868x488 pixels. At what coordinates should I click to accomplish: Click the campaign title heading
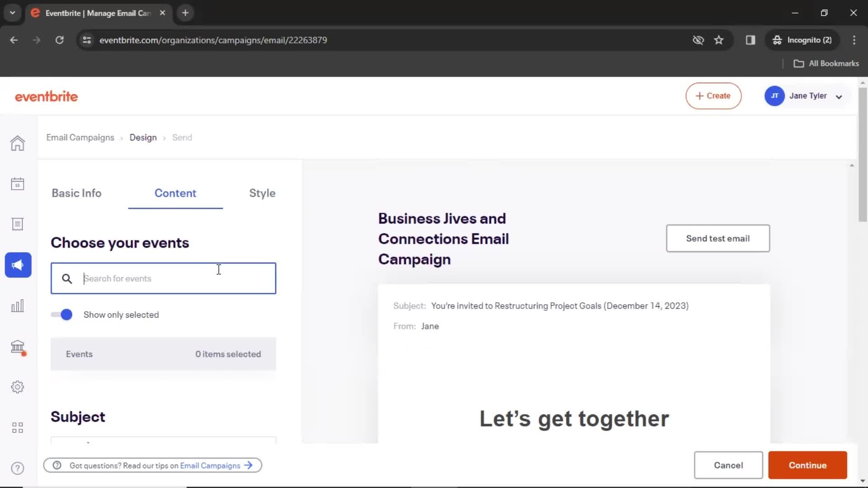[443, 239]
